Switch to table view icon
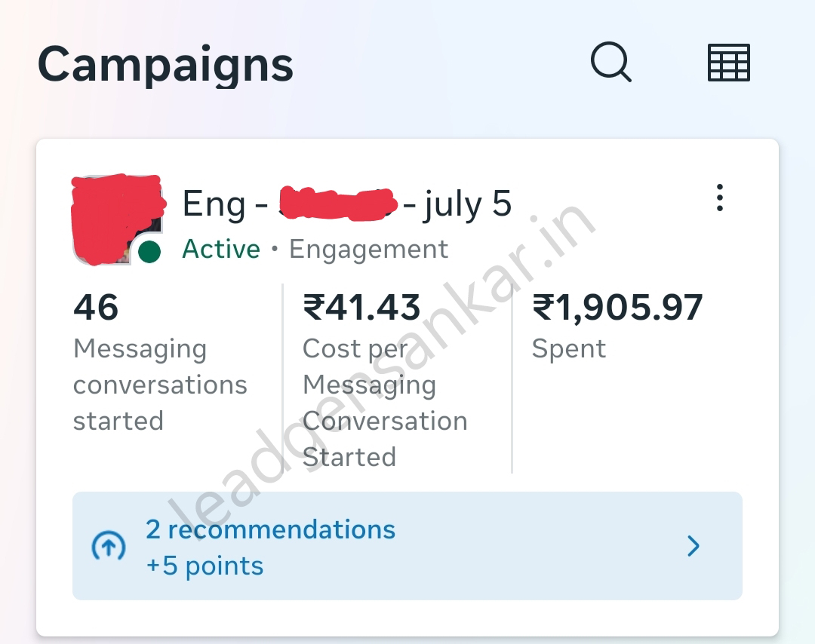 click(728, 63)
